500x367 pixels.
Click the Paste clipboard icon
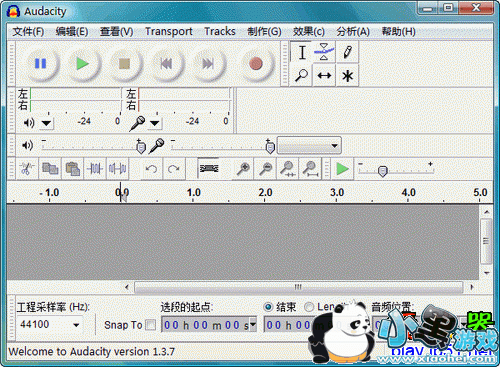pyautogui.click(x=73, y=169)
